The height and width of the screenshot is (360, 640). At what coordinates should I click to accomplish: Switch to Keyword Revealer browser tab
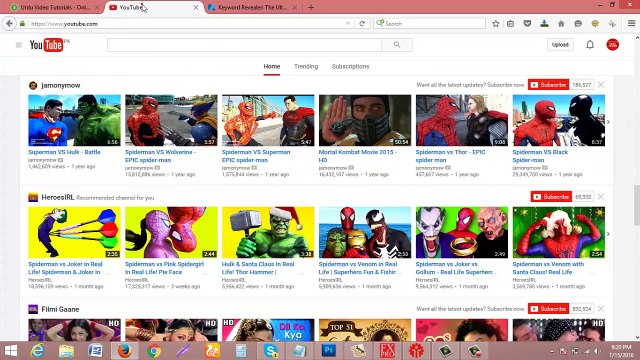[252, 7]
